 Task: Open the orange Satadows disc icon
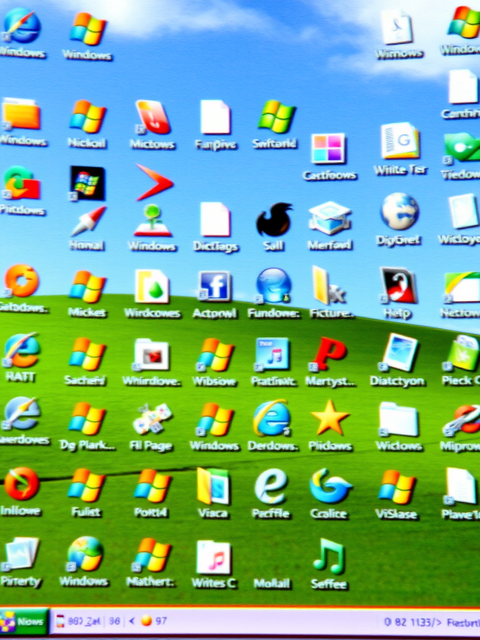[22, 281]
